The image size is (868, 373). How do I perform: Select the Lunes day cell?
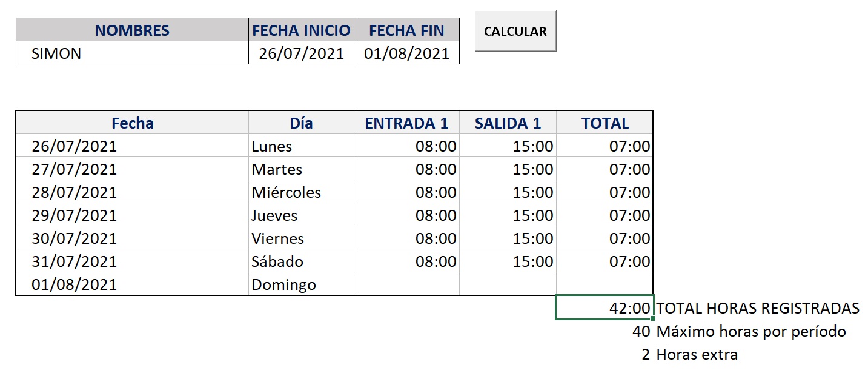click(x=301, y=146)
